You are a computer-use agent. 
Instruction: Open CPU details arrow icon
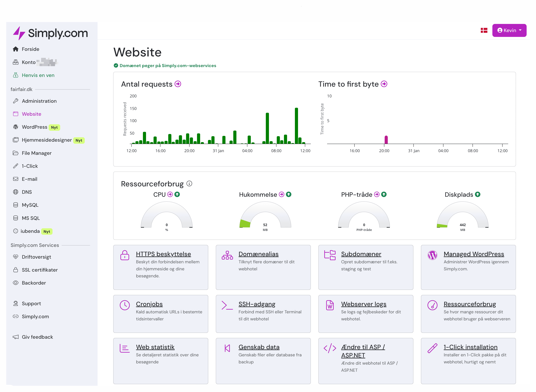point(170,195)
